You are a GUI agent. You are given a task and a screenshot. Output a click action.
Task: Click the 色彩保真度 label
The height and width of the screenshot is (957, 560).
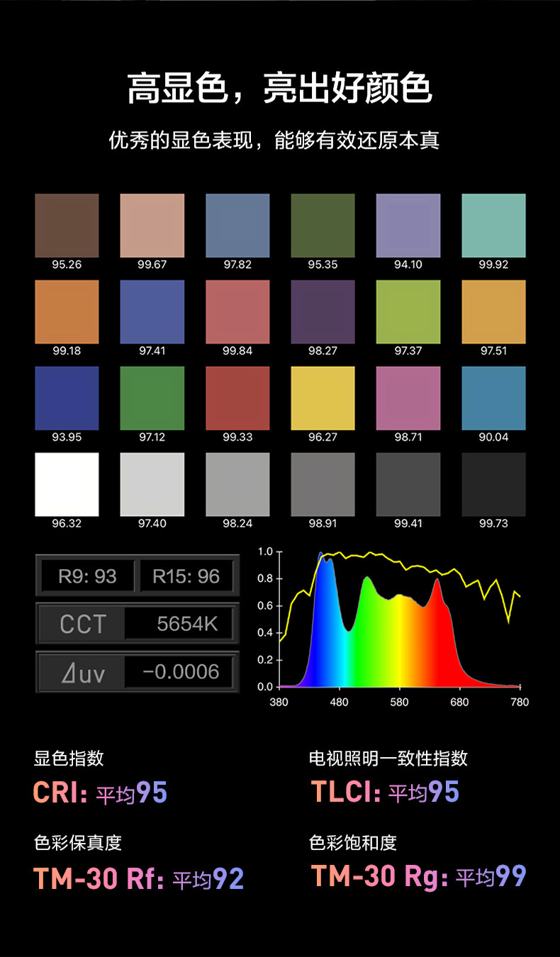tap(78, 843)
